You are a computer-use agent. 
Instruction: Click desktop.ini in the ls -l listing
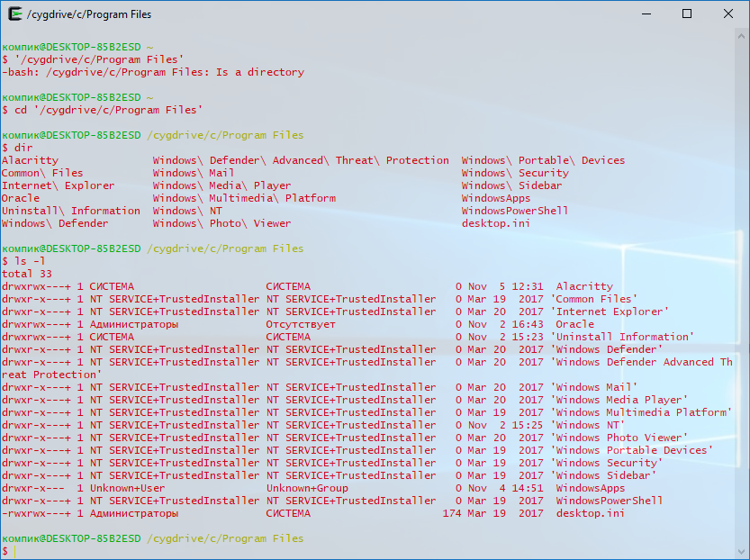pos(590,513)
